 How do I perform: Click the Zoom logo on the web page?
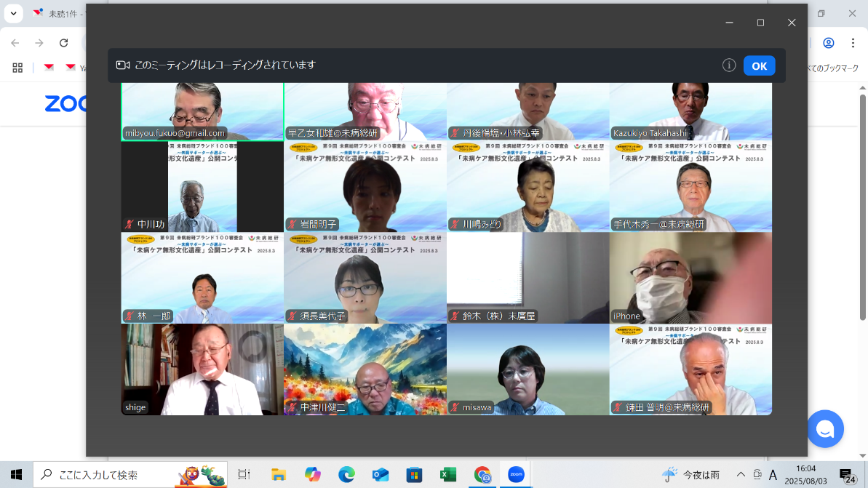tap(65, 103)
